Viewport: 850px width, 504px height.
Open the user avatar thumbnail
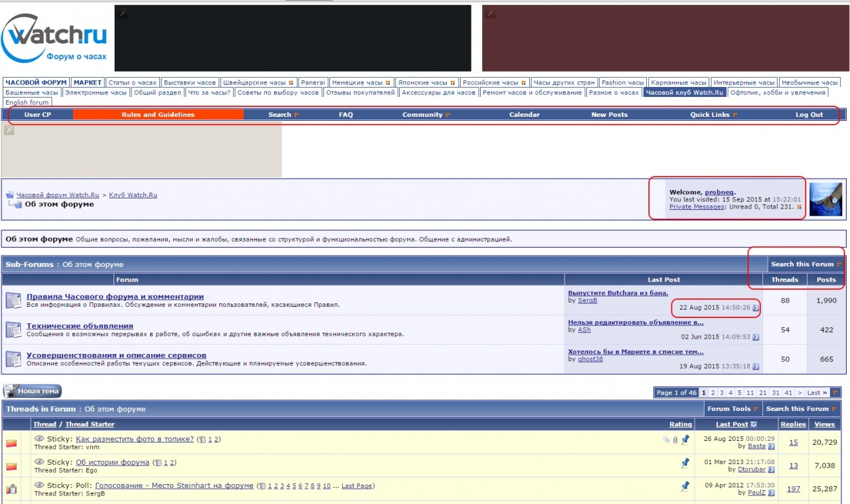coord(825,199)
